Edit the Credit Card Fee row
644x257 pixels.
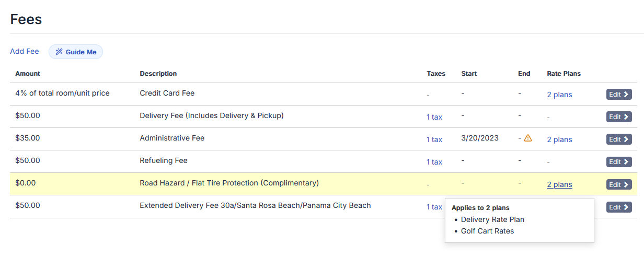(x=619, y=95)
